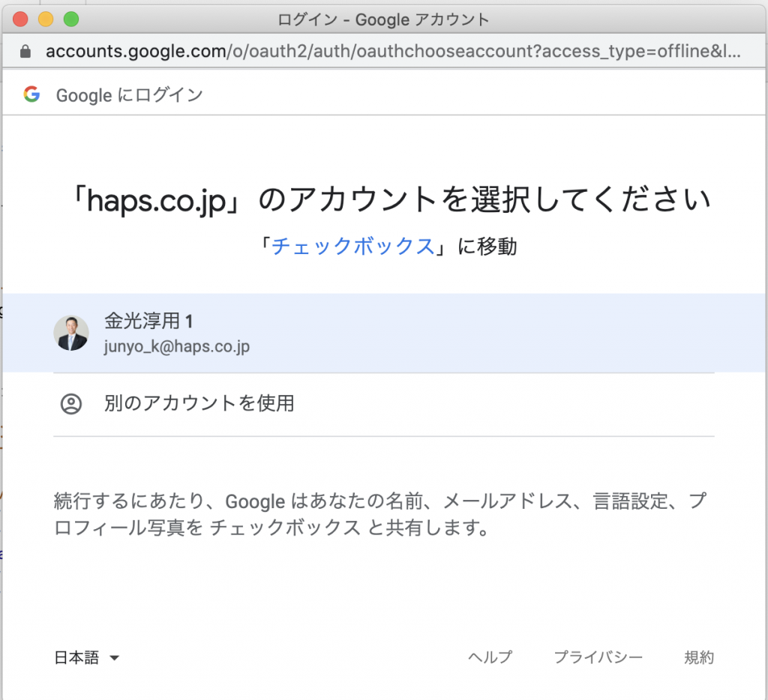Click the ヘルプ link
Image resolution: width=768 pixels, height=700 pixels.
pos(490,657)
